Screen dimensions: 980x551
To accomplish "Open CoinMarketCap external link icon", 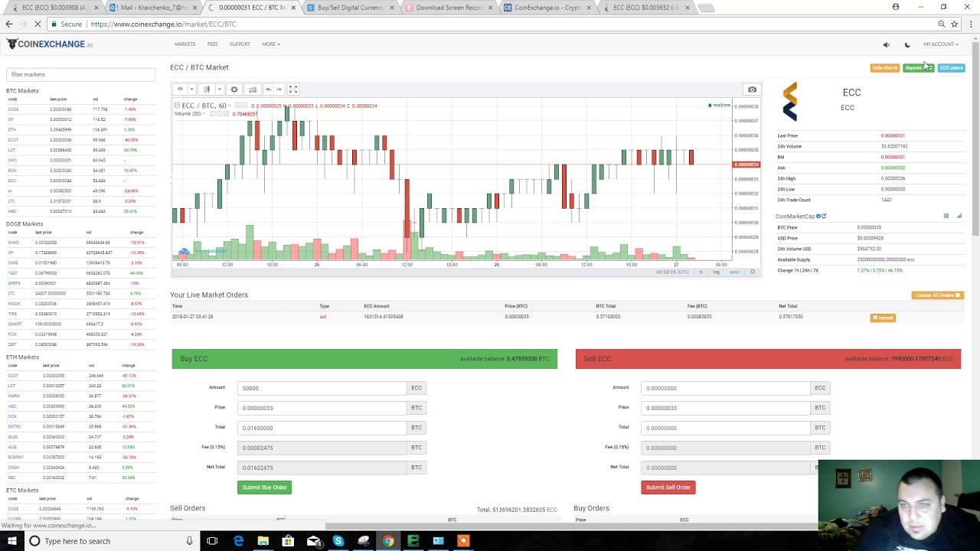I will click(x=824, y=217).
